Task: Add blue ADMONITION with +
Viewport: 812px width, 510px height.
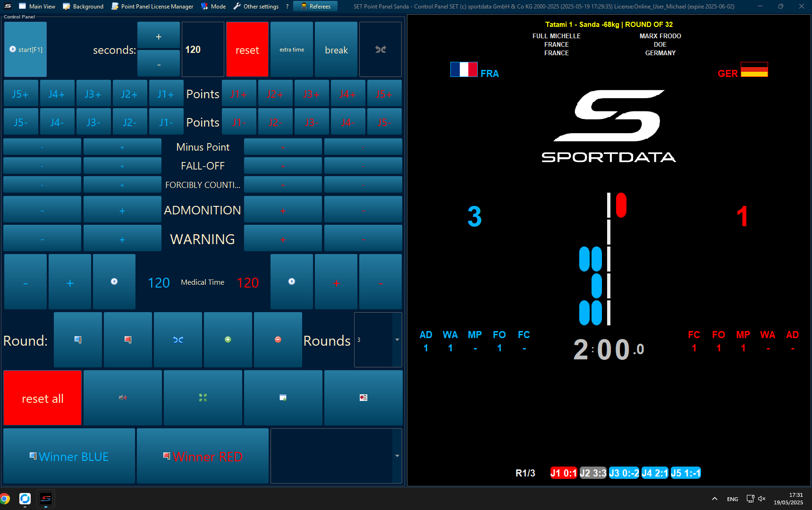Action: [x=122, y=210]
